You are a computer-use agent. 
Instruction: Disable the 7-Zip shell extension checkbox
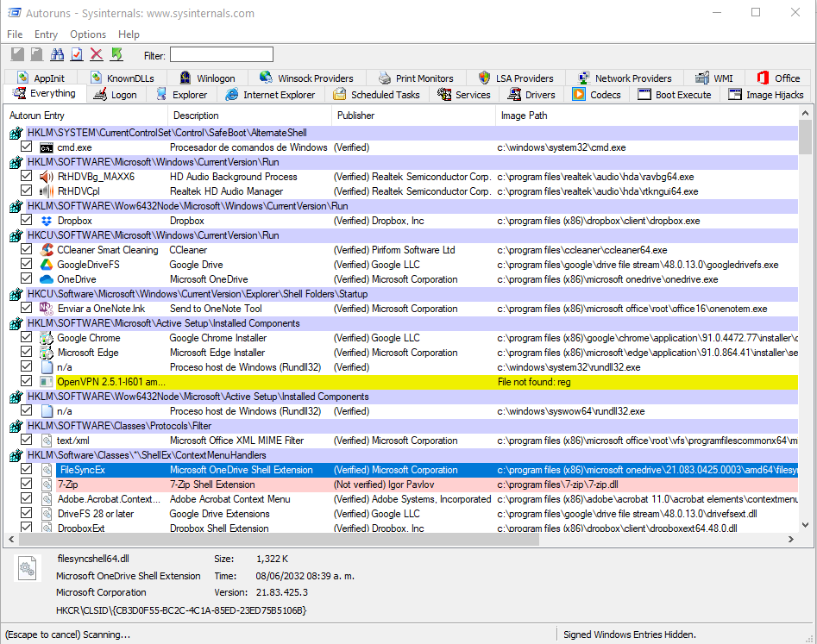27,485
